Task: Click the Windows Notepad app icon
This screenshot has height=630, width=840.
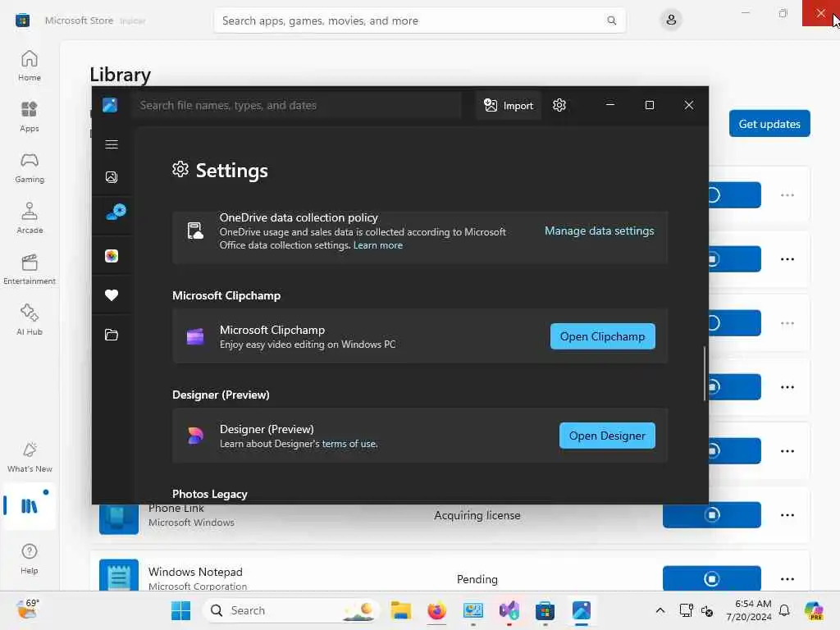Action: coord(118,575)
